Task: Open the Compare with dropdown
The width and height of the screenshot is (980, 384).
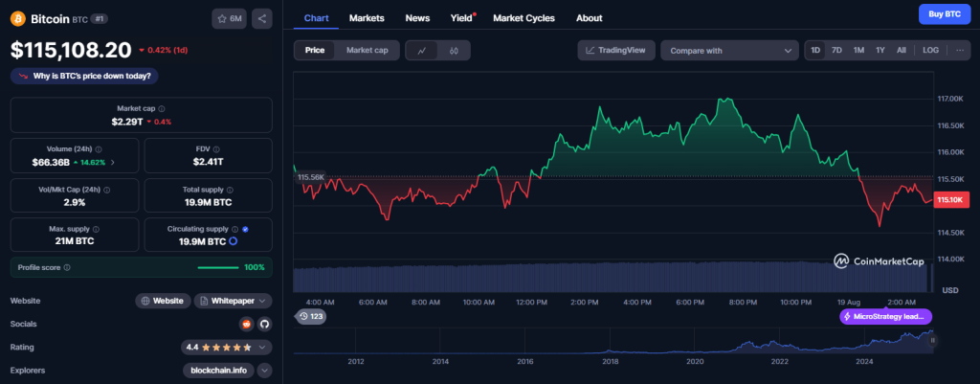Action: coord(729,50)
